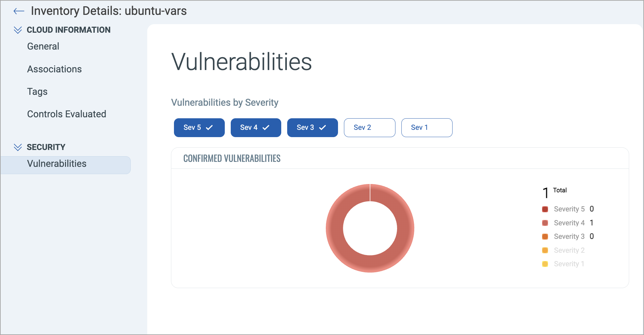Click the Severity 5 legend color swatch
The image size is (644, 335).
click(545, 209)
